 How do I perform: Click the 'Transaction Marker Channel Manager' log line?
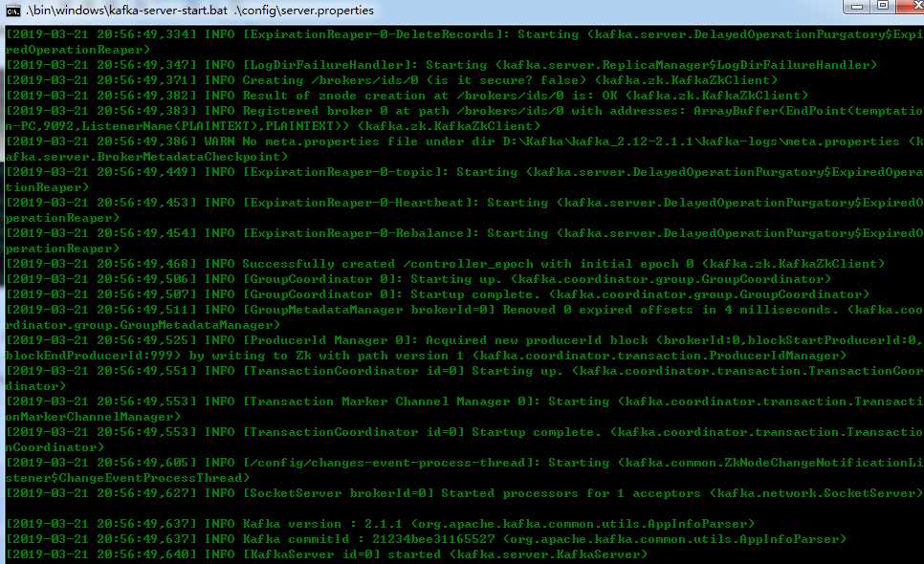[464, 409]
